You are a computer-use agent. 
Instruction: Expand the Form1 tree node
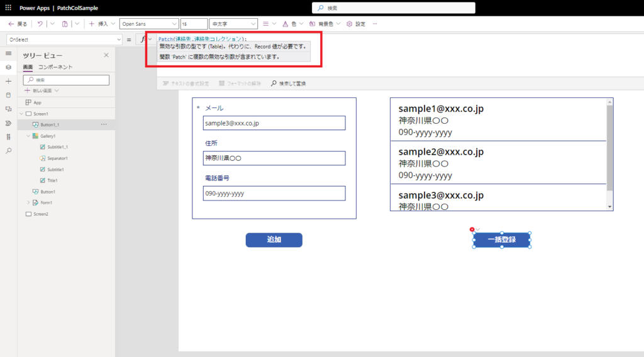28,203
